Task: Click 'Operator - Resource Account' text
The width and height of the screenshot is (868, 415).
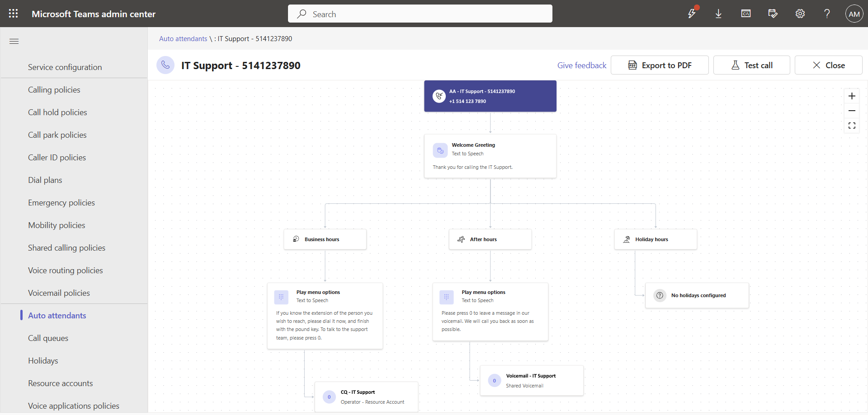Action: point(373,402)
